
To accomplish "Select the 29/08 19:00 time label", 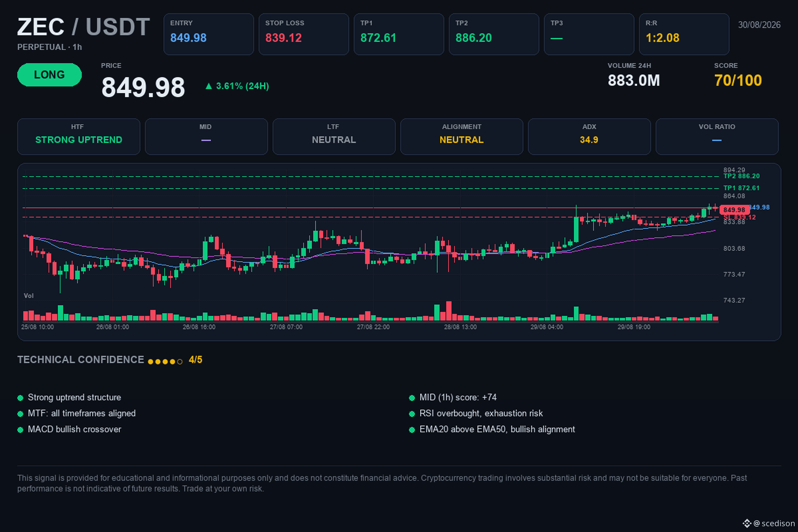I will (634, 327).
